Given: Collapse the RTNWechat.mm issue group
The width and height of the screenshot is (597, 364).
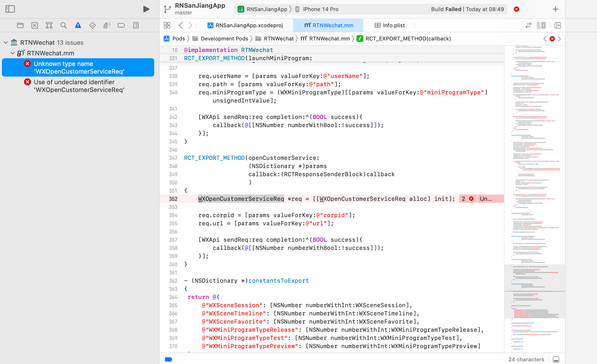Looking at the screenshot, I should (12, 53).
